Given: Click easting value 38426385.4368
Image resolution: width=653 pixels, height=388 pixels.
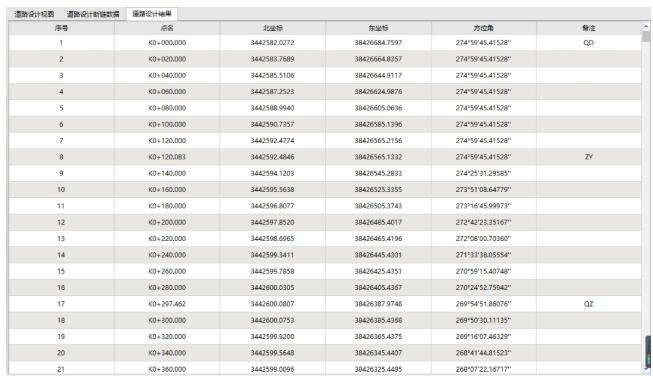Looking at the screenshot, I should click(x=378, y=320).
